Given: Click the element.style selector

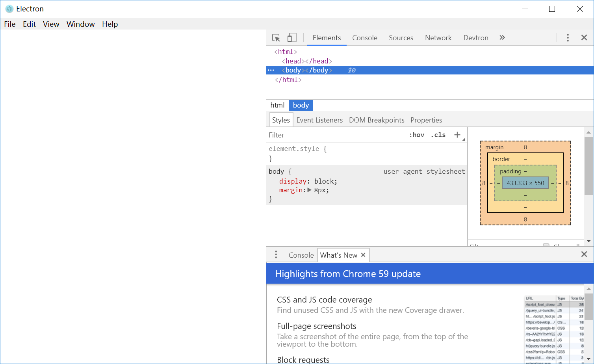Looking at the screenshot, I should pyautogui.click(x=294, y=149).
